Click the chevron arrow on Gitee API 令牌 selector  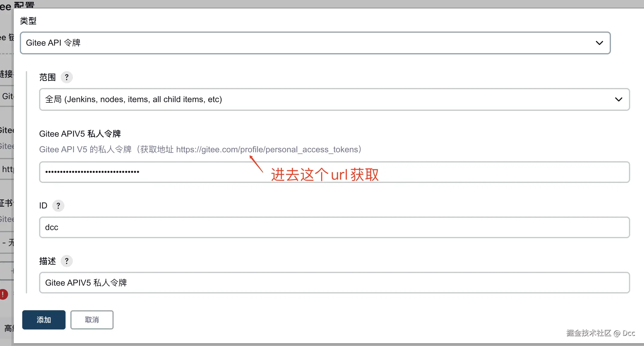pyautogui.click(x=599, y=43)
